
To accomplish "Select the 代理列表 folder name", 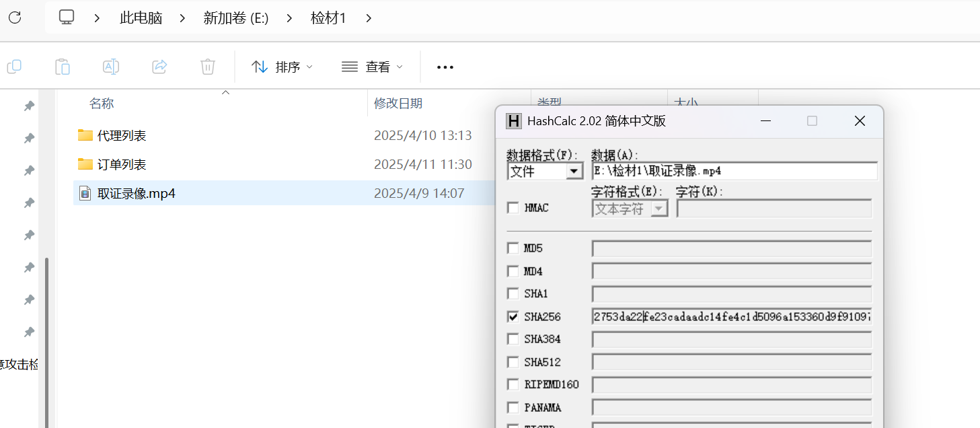I will (x=122, y=135).
